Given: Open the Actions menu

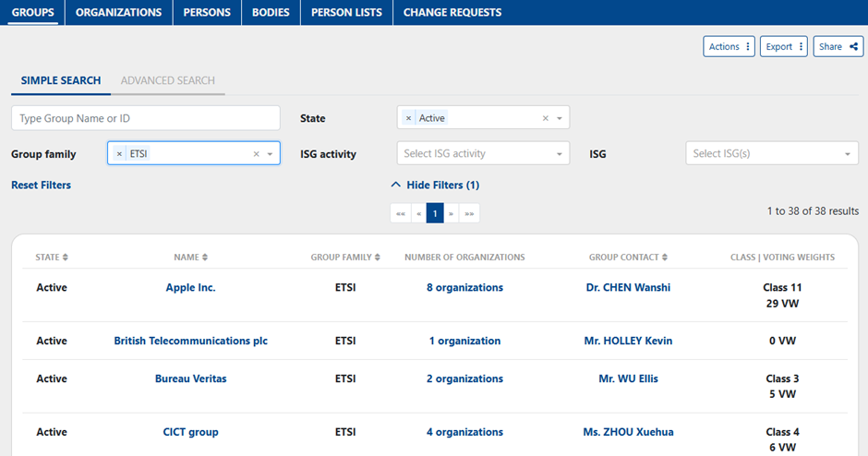Looking at the screenshot, I should tap(729, 47).
